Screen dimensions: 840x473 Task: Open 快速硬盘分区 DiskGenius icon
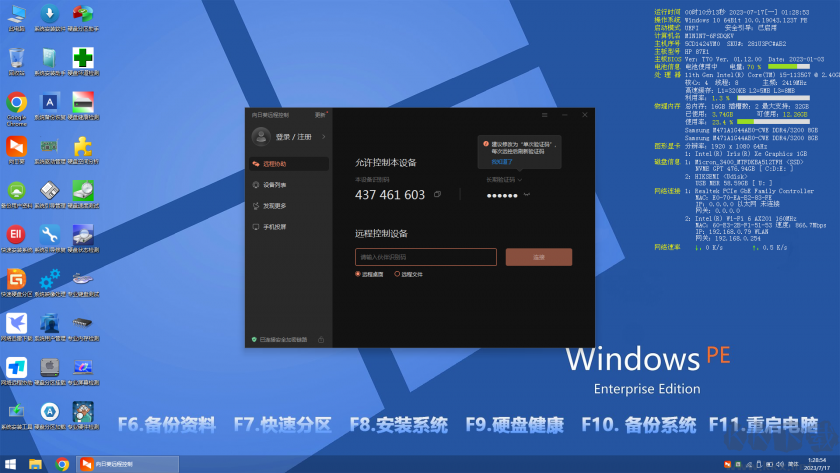(17, 283)
